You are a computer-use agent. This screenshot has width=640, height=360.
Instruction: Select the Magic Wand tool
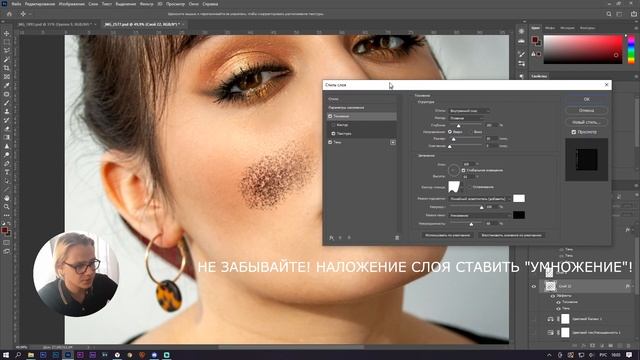coord(7,59)
